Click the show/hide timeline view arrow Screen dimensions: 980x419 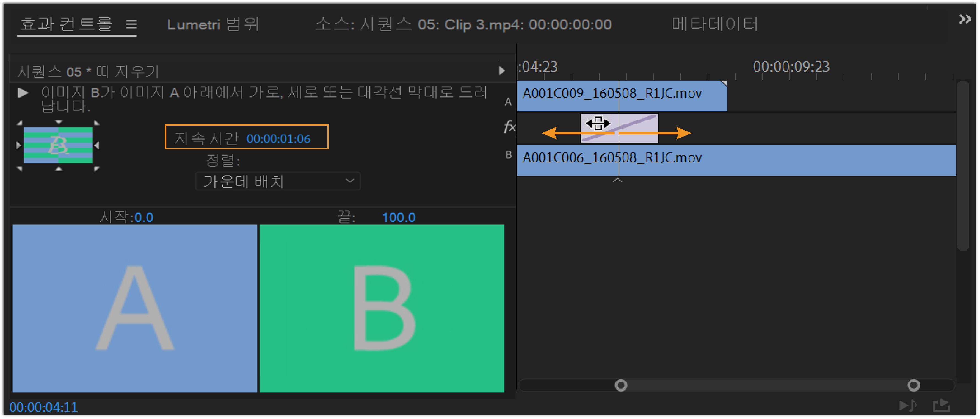(x=501, y=71)
